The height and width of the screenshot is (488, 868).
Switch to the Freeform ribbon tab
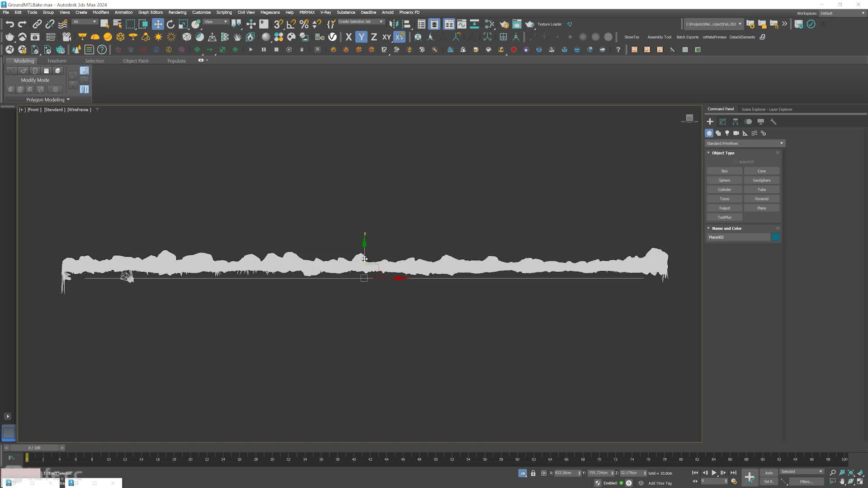(x=57, y=61)
